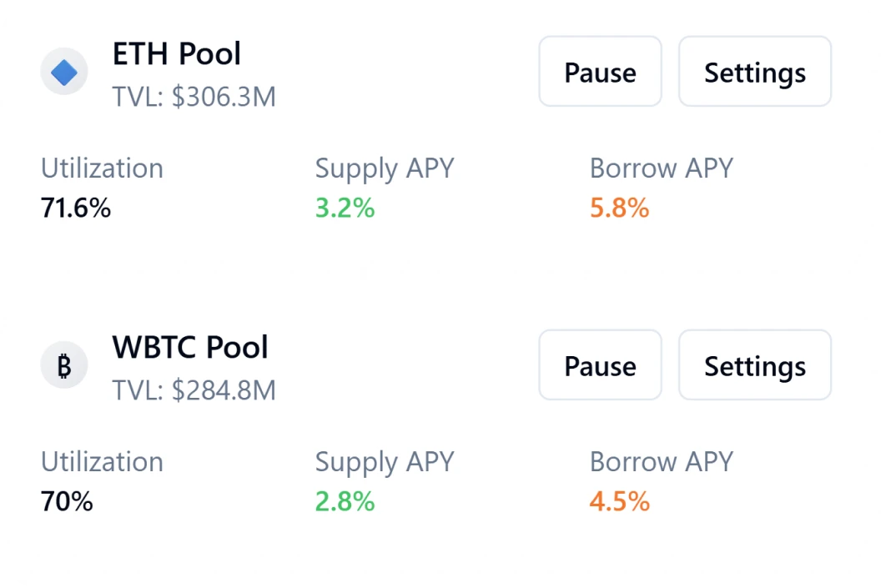The width and height of the screenshot is (881, 588).
Task: Click the ETH Pool TVL value
Action: click(x=194, y=97)
